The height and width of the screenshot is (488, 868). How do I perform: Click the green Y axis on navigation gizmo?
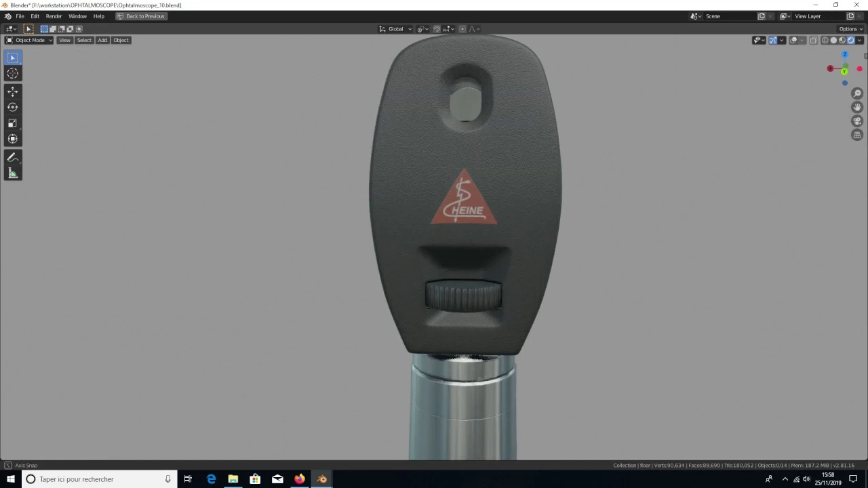tap(844, 71)
